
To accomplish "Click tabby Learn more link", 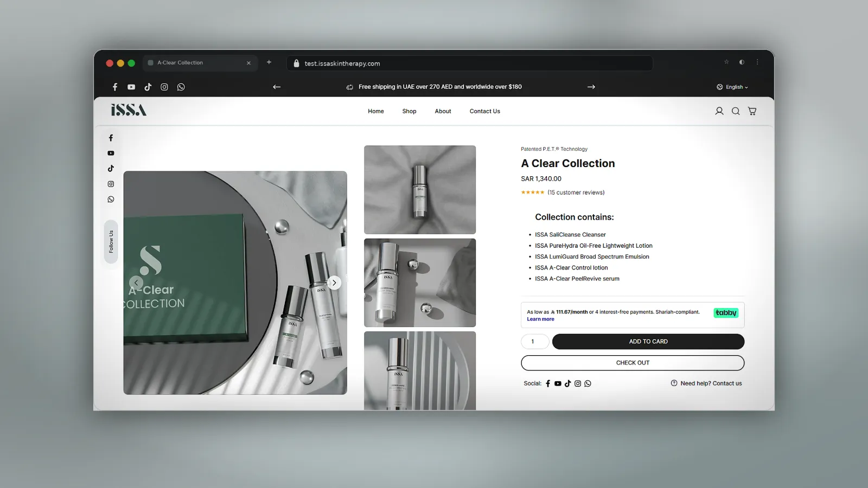I will click(x=540, y=319).
